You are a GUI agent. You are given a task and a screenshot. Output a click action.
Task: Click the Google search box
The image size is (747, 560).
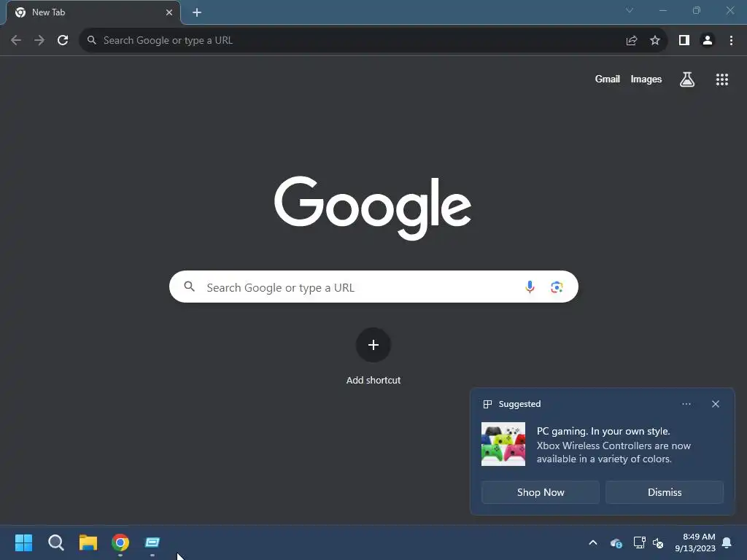373,287
